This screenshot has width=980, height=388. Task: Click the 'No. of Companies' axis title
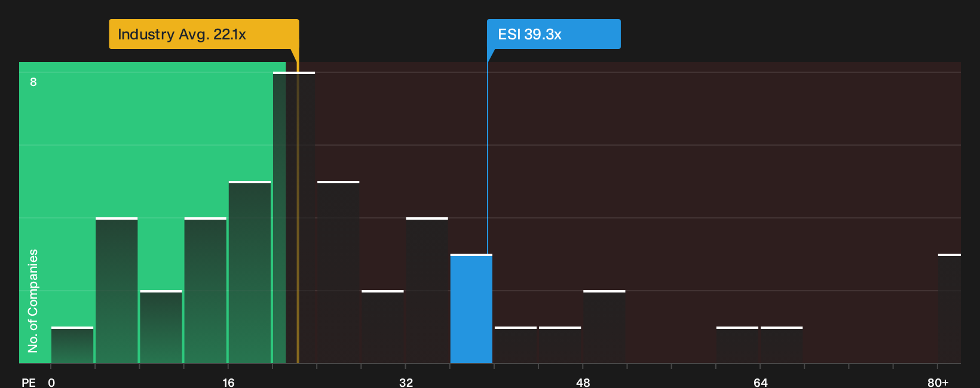click(33, 301)
